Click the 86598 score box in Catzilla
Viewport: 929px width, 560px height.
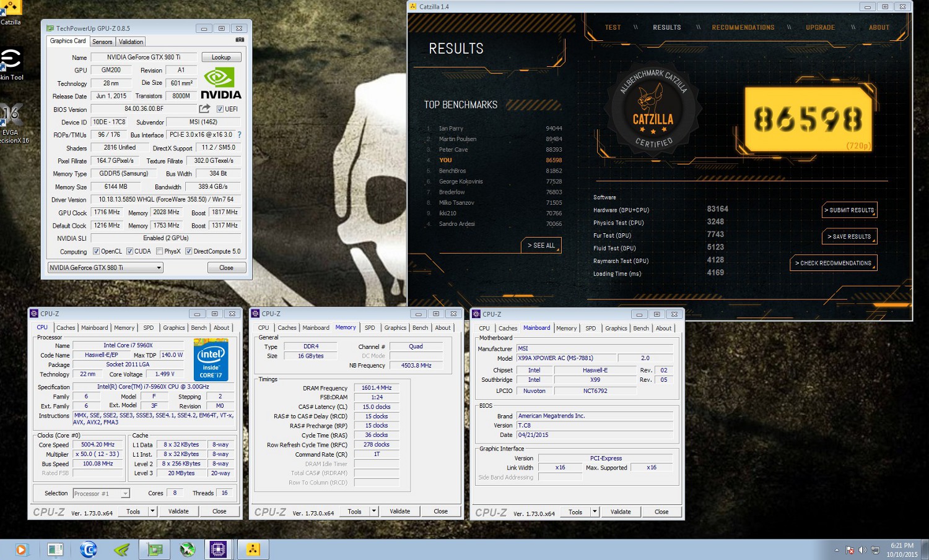coord(809,119)
